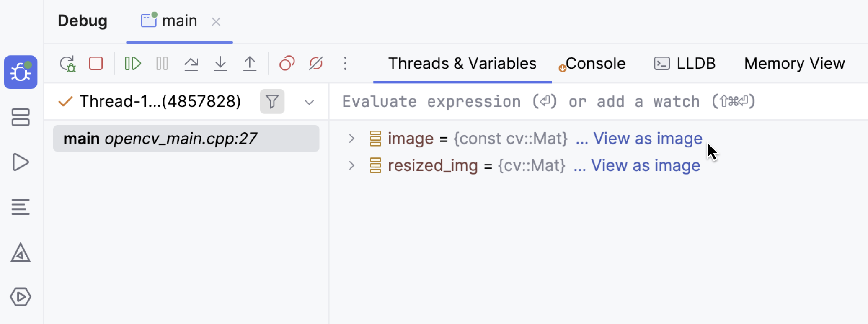Click the Evaluate expression input field
The image size is (868, 324).
[x=545, y=102]
